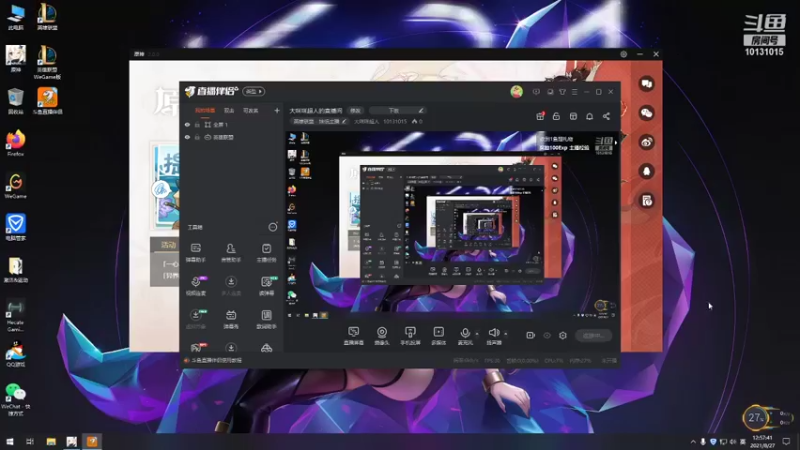Screen dimensions: 800x450
Task: Open user avatar in streaming app header
Action: click(x=516, y=92)
